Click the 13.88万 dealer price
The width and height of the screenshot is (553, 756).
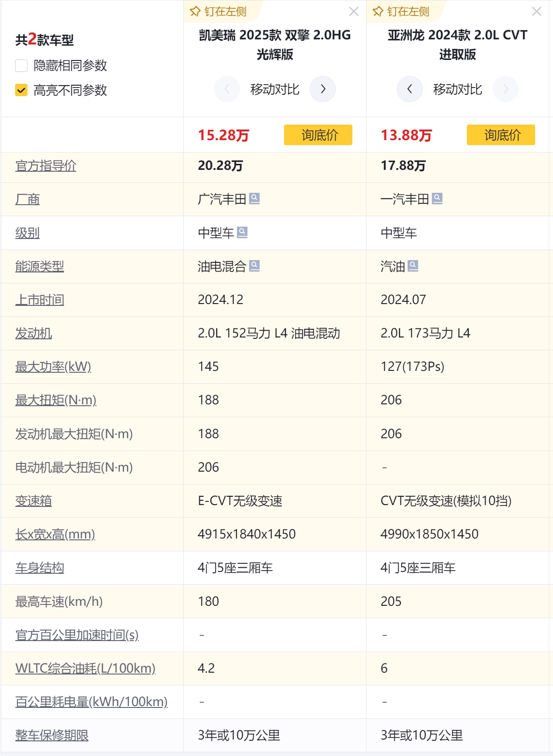coord(406,135)
